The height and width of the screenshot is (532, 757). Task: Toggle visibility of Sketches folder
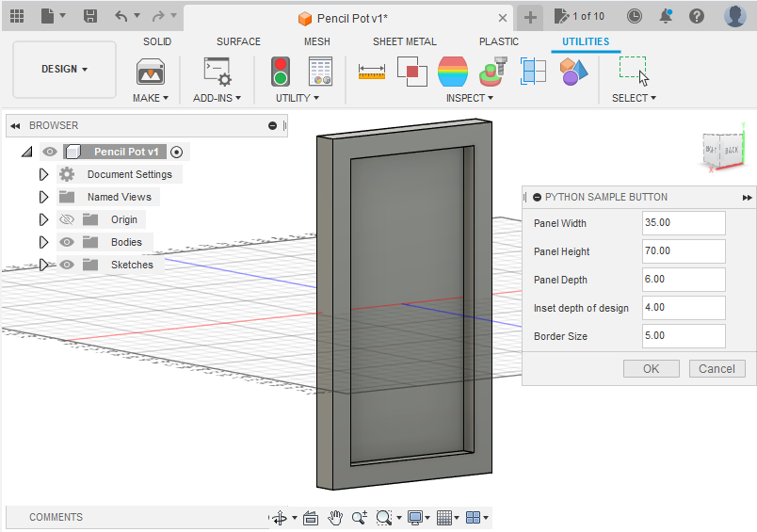pos(67,265)
